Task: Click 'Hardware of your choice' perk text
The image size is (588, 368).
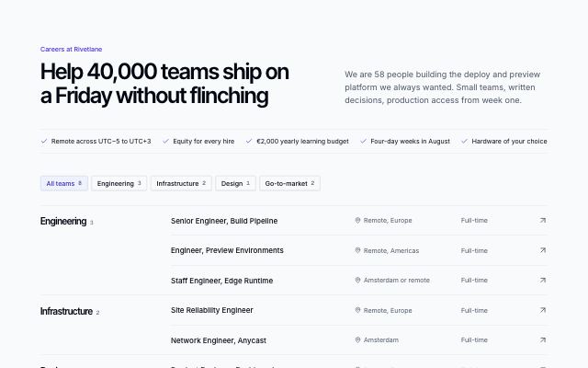Action: pyautogui.click(x=509, y=141)
